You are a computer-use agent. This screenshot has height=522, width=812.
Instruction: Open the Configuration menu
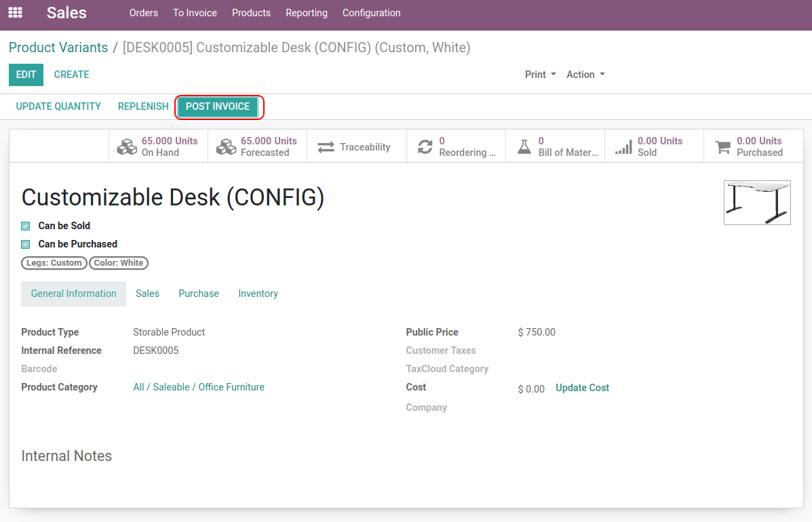click(371, 13)
